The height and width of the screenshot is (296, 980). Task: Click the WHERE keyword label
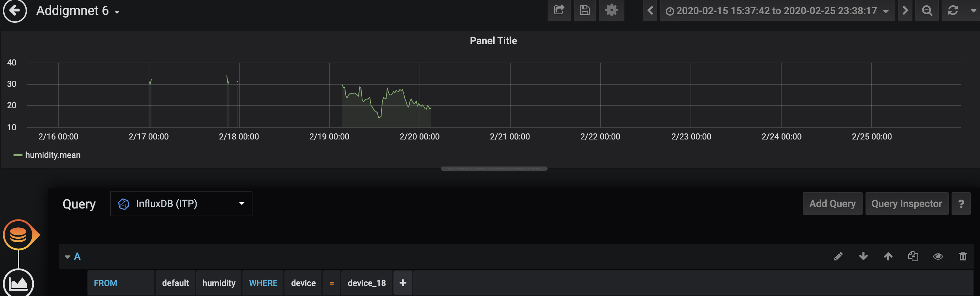click(263, 283)
